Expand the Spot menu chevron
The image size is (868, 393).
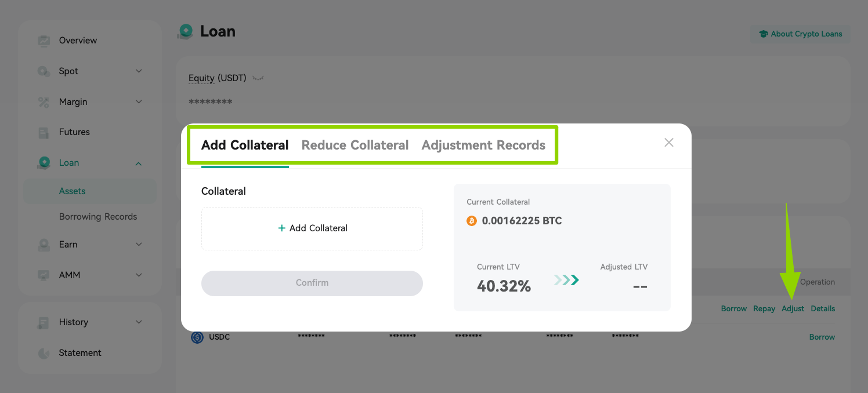[139, 71]
